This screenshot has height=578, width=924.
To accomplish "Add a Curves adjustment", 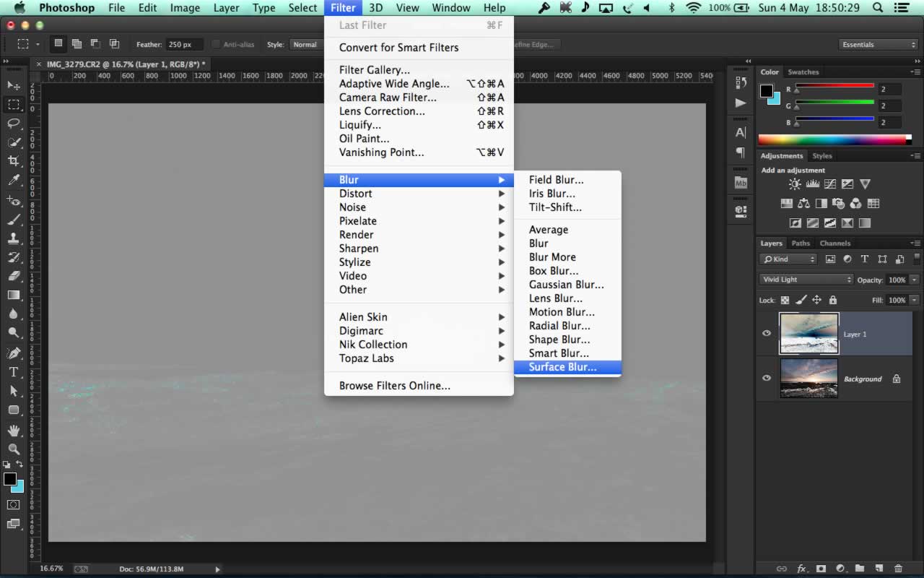I will [830, 184].
